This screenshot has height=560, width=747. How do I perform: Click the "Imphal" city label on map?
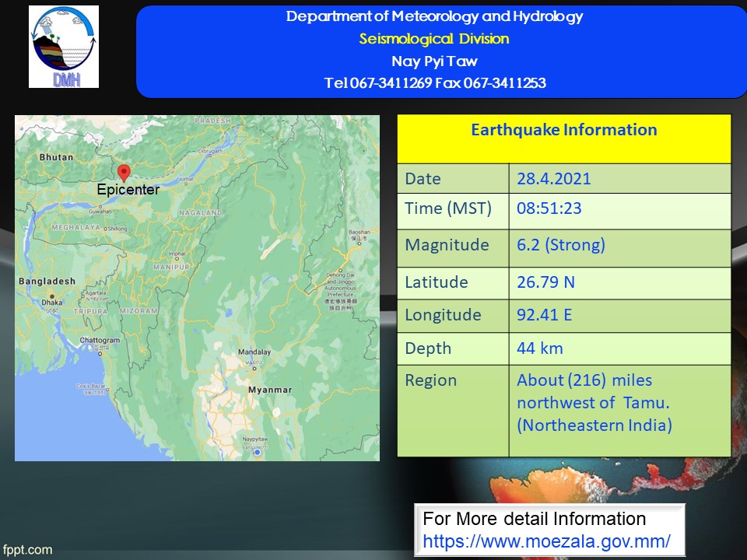(x=177, y=254)
